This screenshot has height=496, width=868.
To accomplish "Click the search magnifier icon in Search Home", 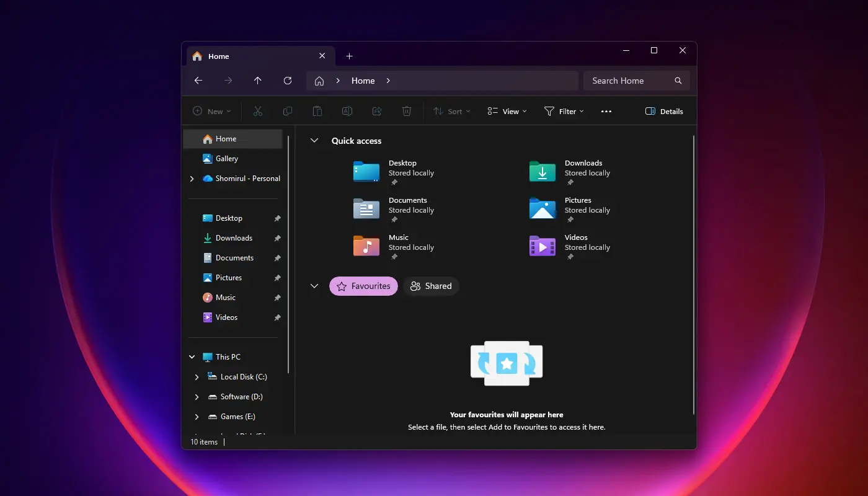I will (x=678, y=81).
